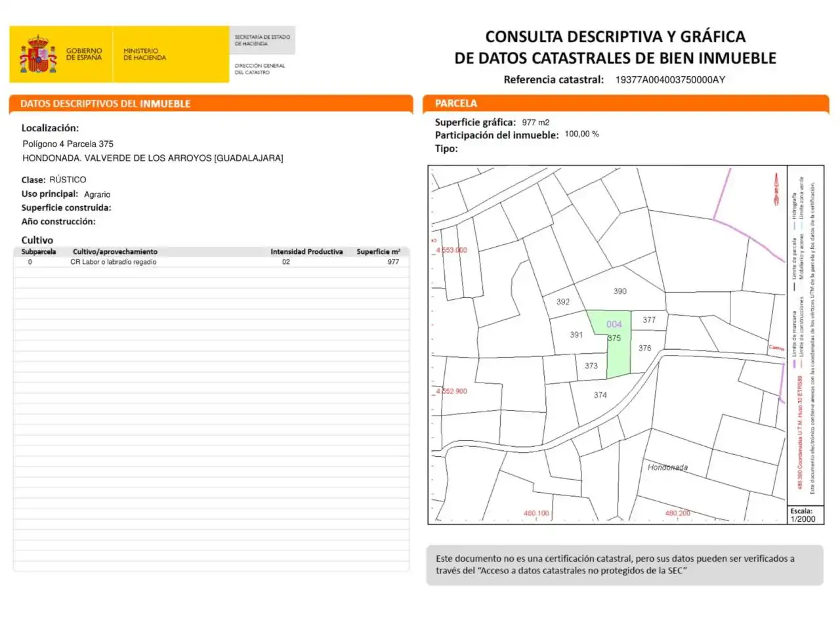Select cadastral reference 19377A004003750000AY
The width and height of the screenshot is (840, 630).
(x=670, y=79)
